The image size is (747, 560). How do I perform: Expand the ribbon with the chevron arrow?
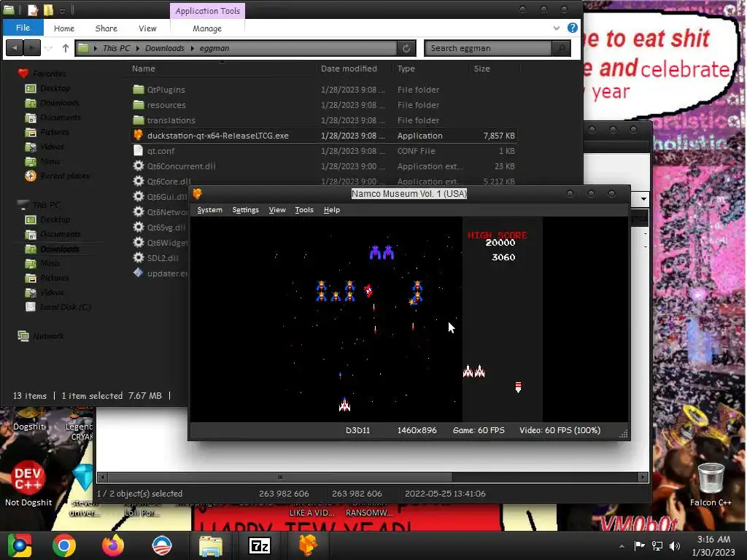point(557,28)
